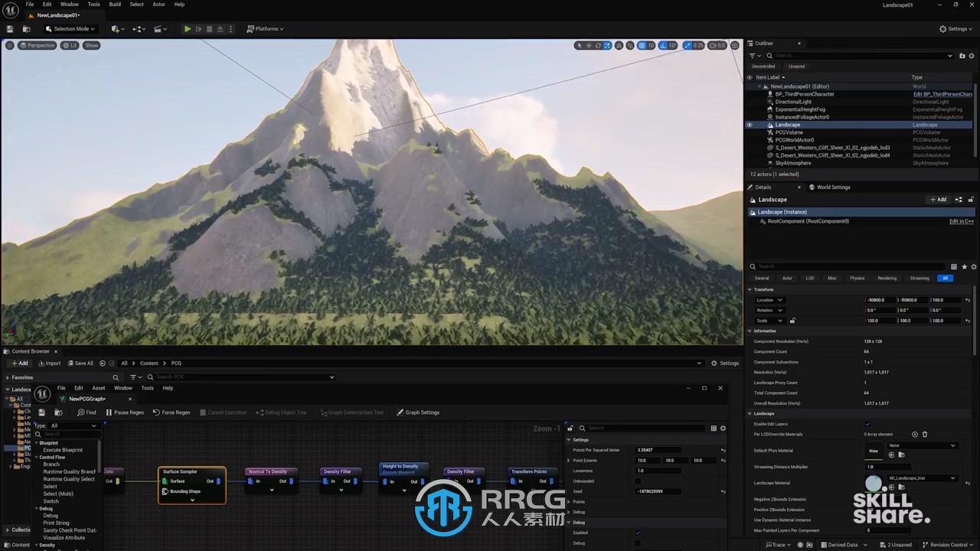Click the Find button in PCG graph toolbar
The width and height of the screenshot is (980, 551).
[x=87, y=412]
